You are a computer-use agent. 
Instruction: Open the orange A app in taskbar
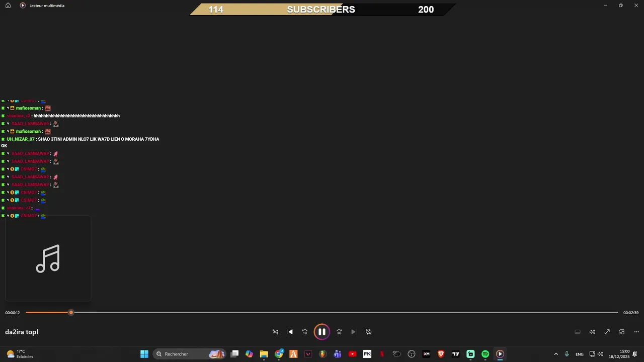tap(293, 354)
